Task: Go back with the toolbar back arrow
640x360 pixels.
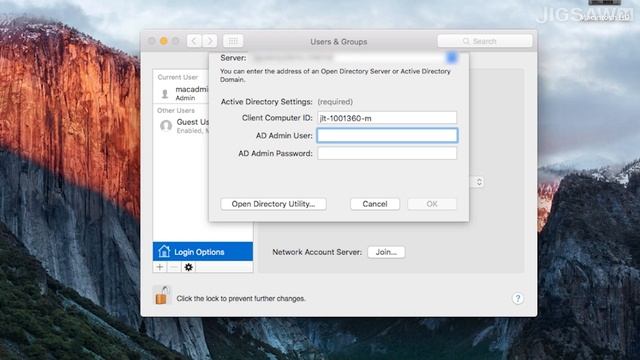Action: [x=194, y=41]
